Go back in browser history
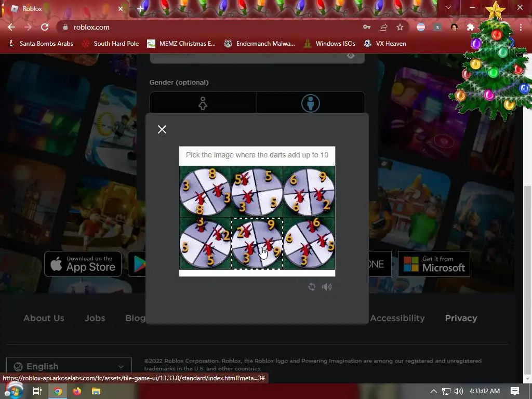The height and width of the screenshot is (399, 532). (11, 27)
